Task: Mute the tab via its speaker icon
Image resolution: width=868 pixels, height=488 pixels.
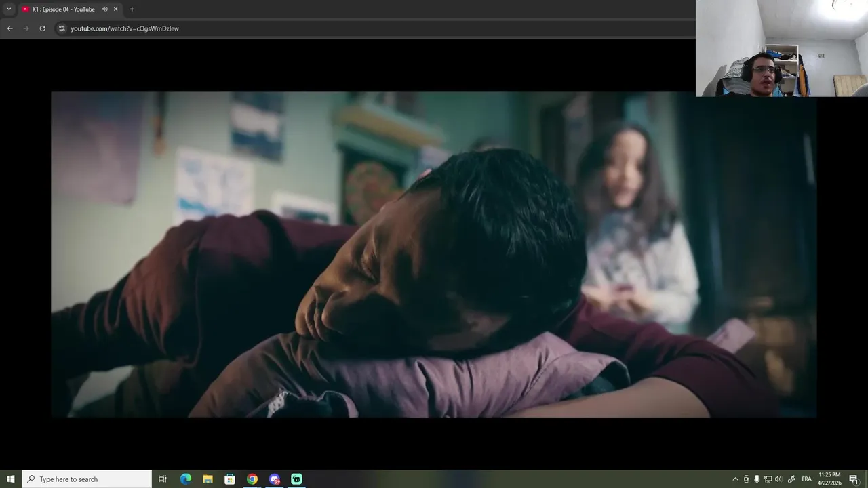Action: click(104, 9)
